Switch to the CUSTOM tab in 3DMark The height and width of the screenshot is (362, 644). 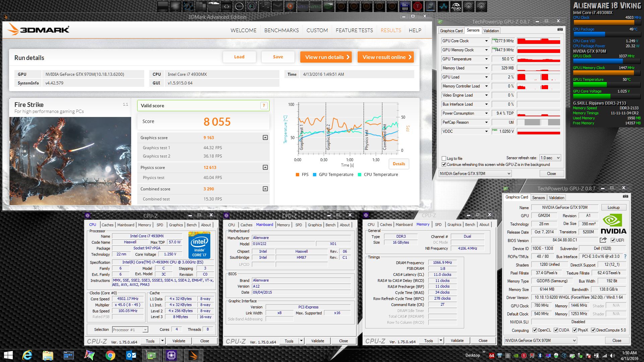pos(317,30)
